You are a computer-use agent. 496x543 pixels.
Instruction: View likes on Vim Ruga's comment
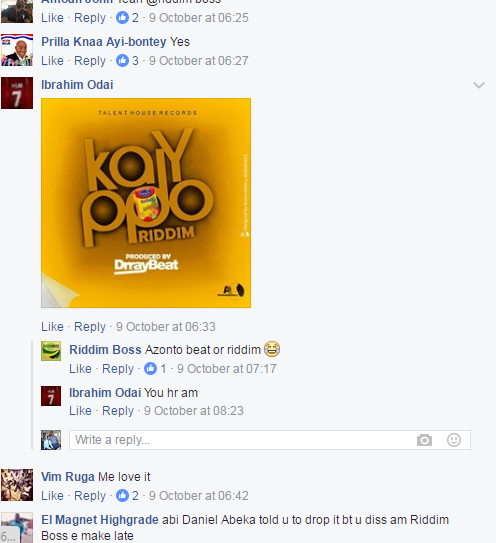point(127,496)
